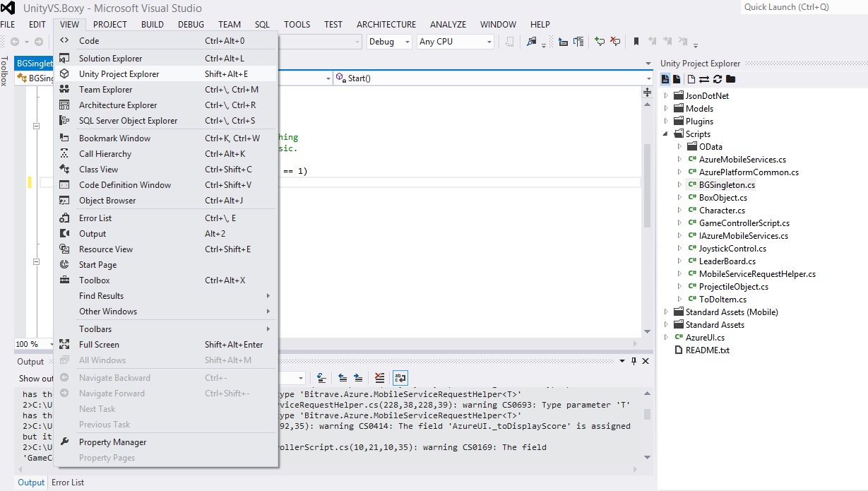
Task: Expand the Plugins folder
Action: point(666,122)
